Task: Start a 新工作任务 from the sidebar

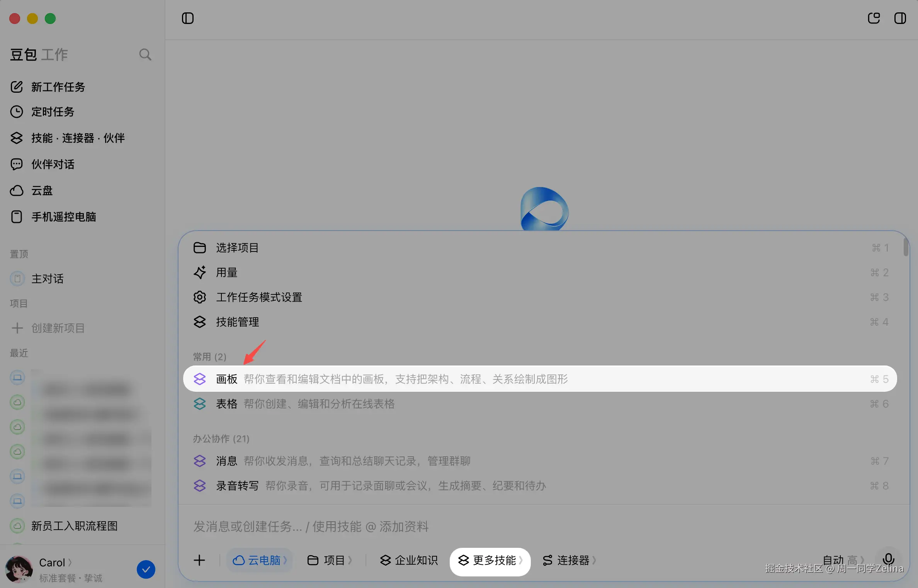Action: pyautogui.click(x=58, y=87)
